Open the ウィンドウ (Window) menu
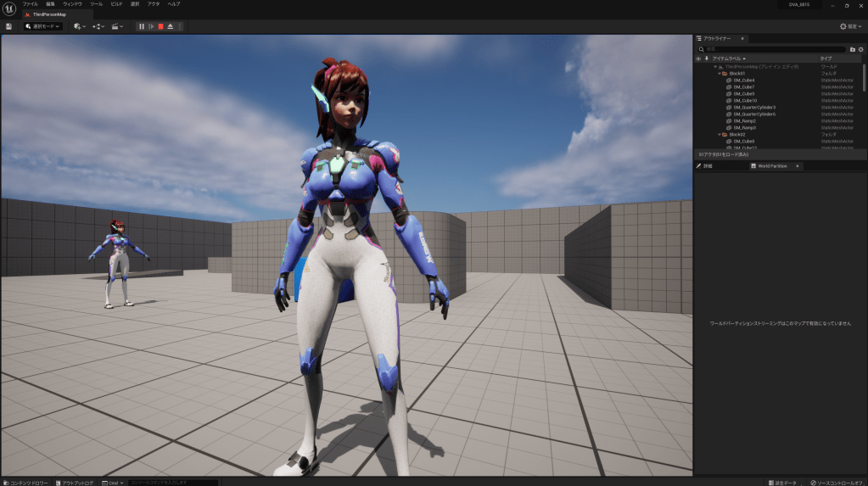 point(72,4)
